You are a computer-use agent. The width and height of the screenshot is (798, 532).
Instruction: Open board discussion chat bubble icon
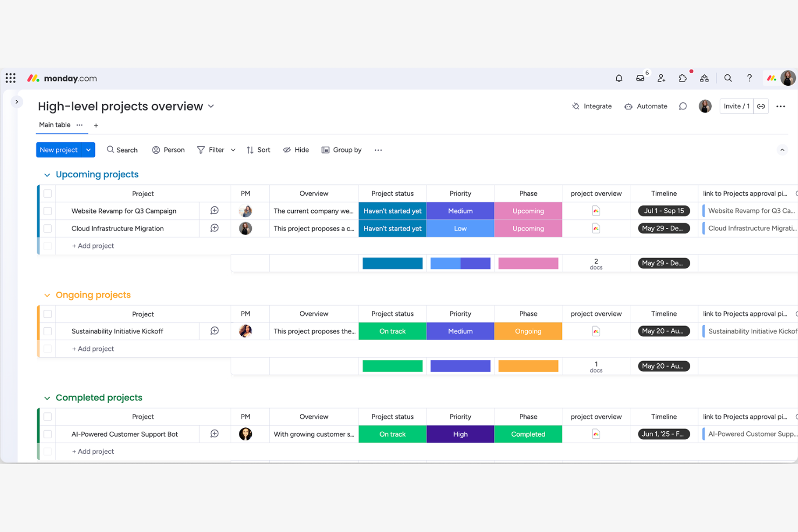tap(683, 106)
